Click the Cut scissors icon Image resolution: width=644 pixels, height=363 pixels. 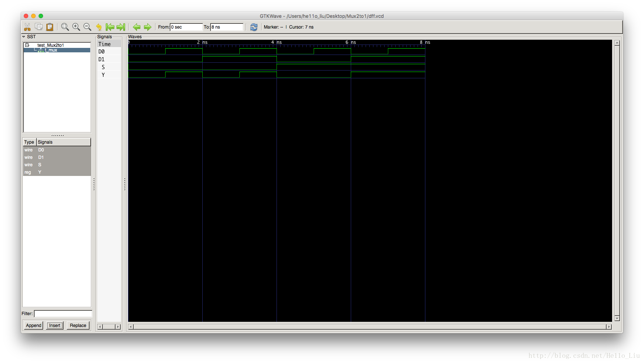[x=27, y=27]
